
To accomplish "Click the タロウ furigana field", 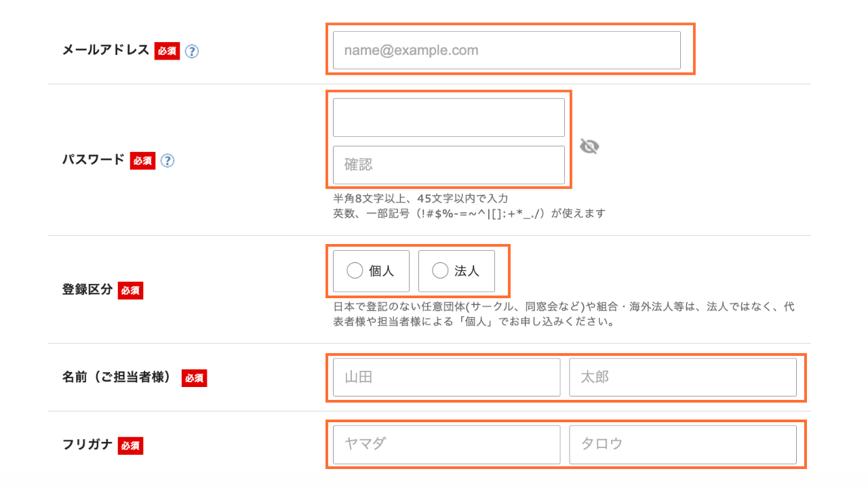I will point(683,445).
